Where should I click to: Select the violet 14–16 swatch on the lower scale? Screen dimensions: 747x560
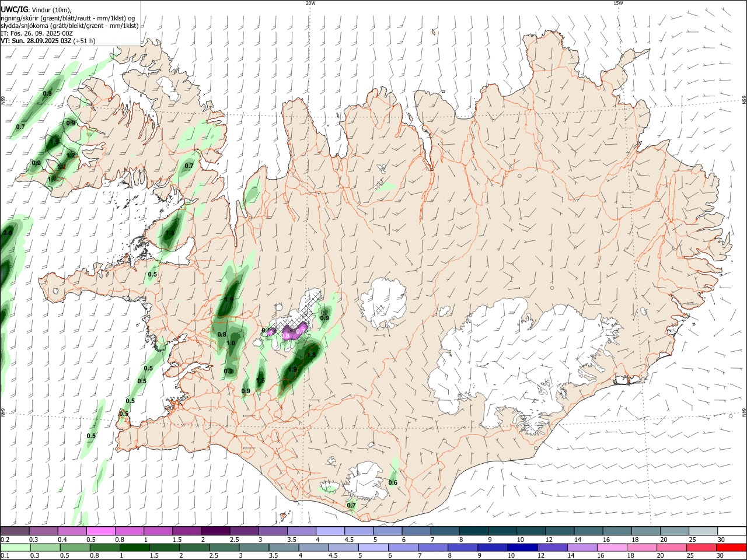(582, 548)
